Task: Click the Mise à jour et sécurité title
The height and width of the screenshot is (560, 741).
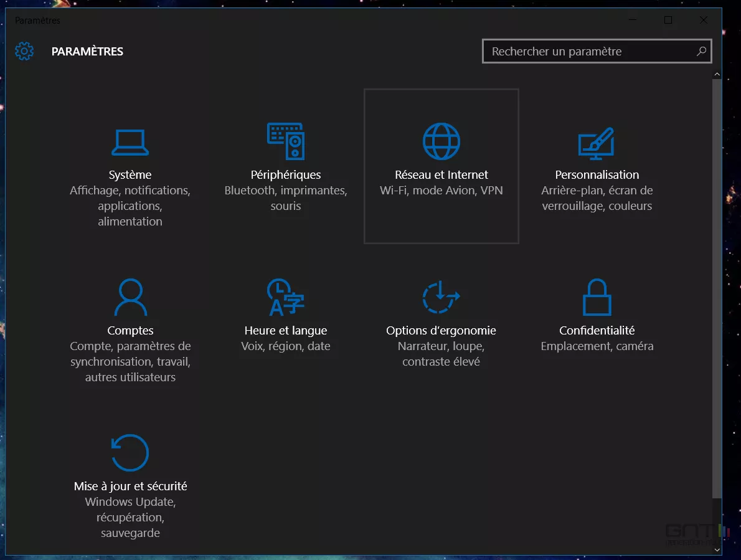Action: pyautogui.click(x=130, y=486)
